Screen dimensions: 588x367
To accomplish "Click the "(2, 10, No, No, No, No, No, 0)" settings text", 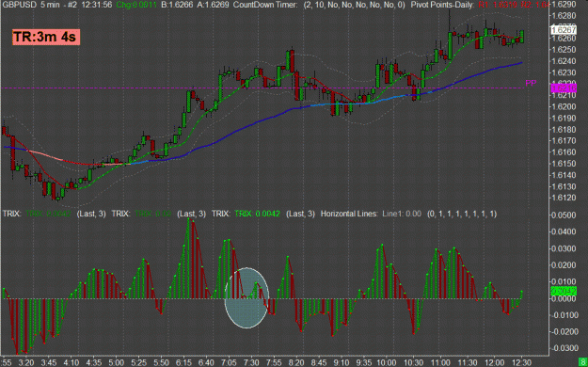I will tap(354, 5).
